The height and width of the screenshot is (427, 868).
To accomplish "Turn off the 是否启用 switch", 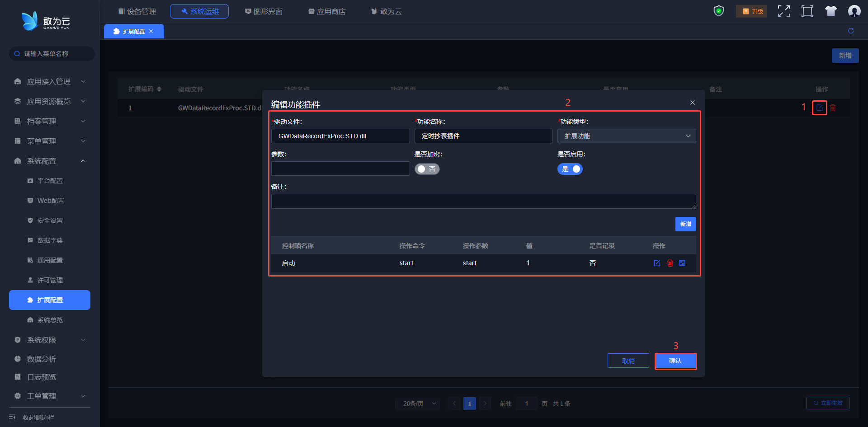I will 570,169.
